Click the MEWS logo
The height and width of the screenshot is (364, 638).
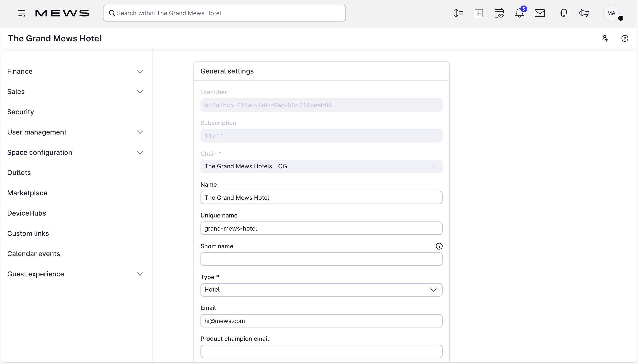coord(62,13)
